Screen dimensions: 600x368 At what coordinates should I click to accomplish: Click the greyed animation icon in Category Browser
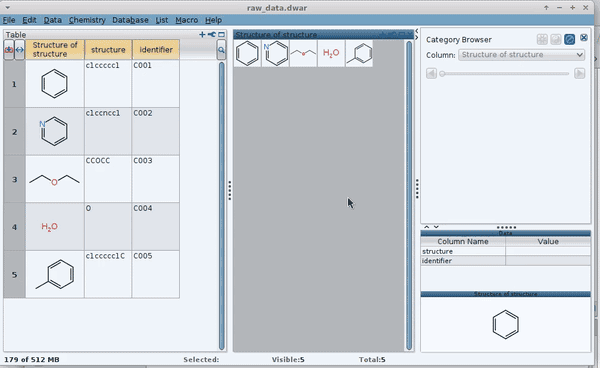[542, 39]
